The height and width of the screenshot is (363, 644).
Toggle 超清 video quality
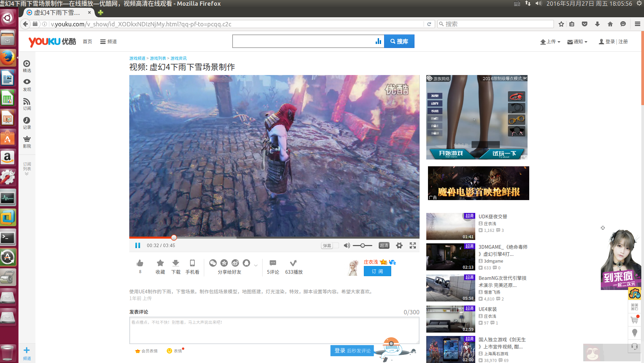coord(384,245)
